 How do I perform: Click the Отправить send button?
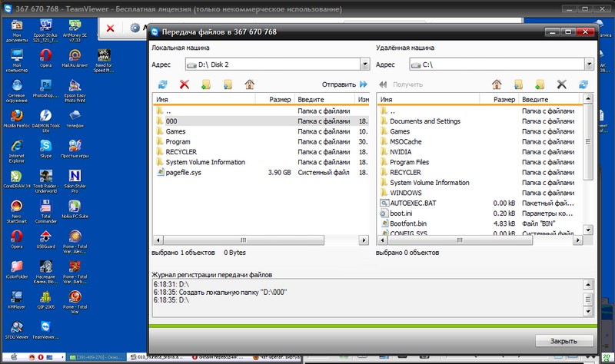point(344,84)
